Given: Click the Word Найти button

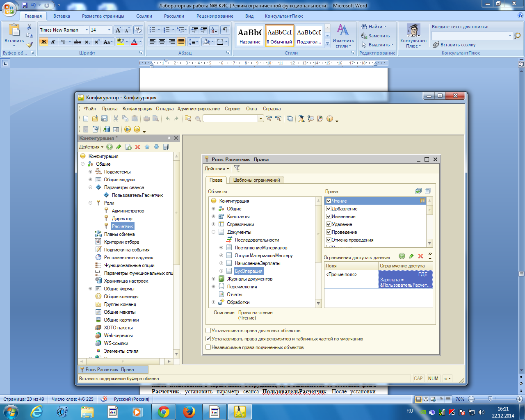Looking at the screenshot, I should pos(374,27).
